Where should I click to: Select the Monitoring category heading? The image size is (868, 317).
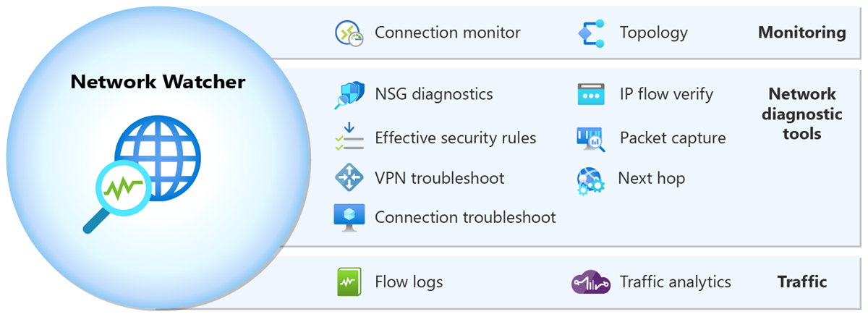tap(801, 33)
